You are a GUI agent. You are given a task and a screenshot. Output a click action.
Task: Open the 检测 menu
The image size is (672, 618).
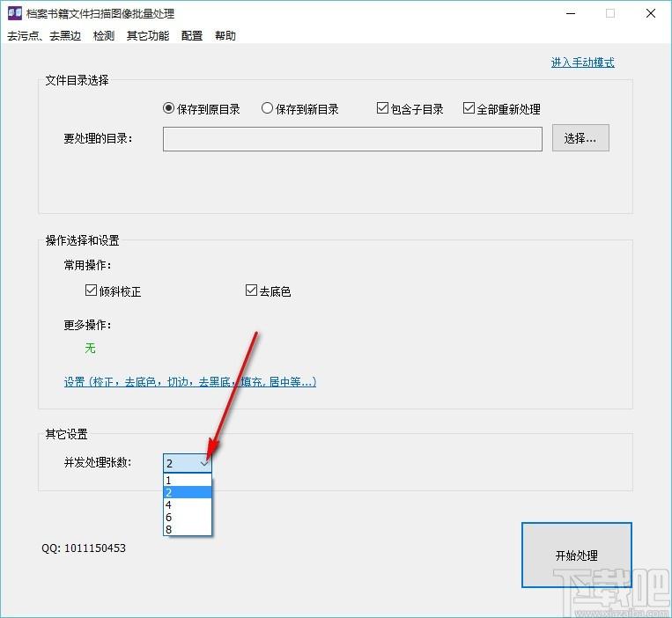point(104,35)
